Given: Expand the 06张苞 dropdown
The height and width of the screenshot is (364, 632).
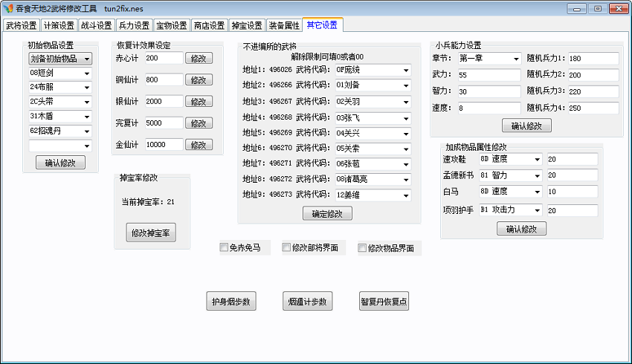Looking at the screenshot, I should pyautogui.click(x=373, y=164).
